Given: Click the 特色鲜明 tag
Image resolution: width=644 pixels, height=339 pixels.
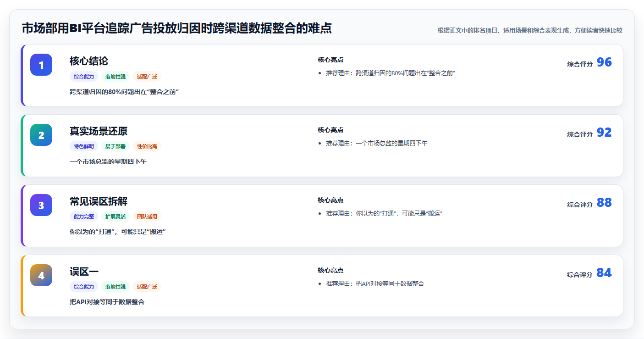Looking at the screenshot, I should [x=84, y=146].
